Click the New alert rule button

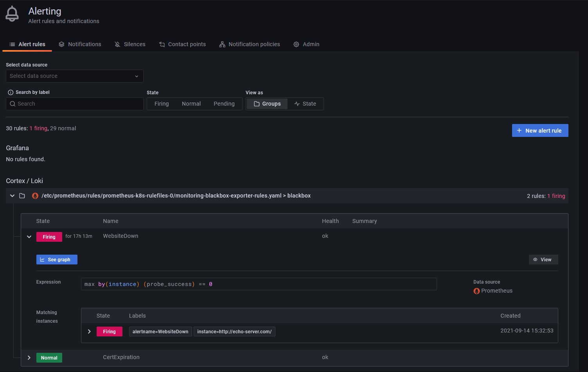coord(540,130)
